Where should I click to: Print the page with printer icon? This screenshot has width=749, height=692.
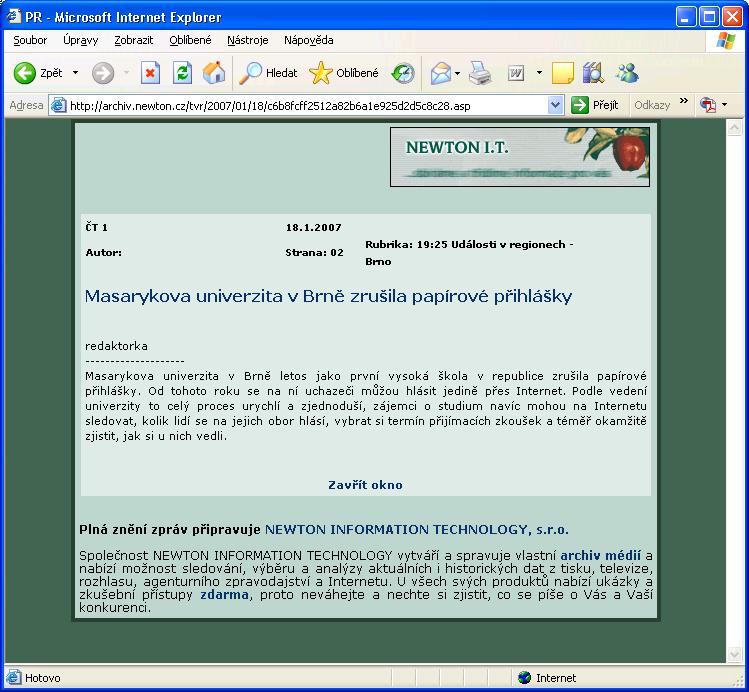(480, 73)
